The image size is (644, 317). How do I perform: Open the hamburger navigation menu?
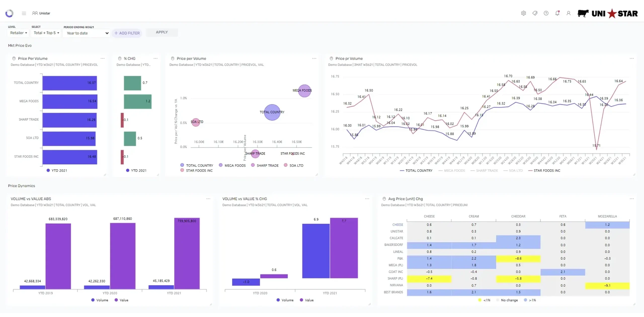click(x=24, y=13)
